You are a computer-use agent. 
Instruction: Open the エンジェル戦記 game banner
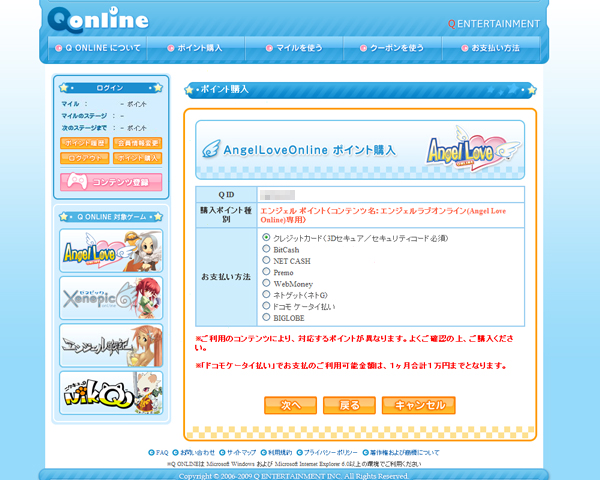click(x=111, y=345)
